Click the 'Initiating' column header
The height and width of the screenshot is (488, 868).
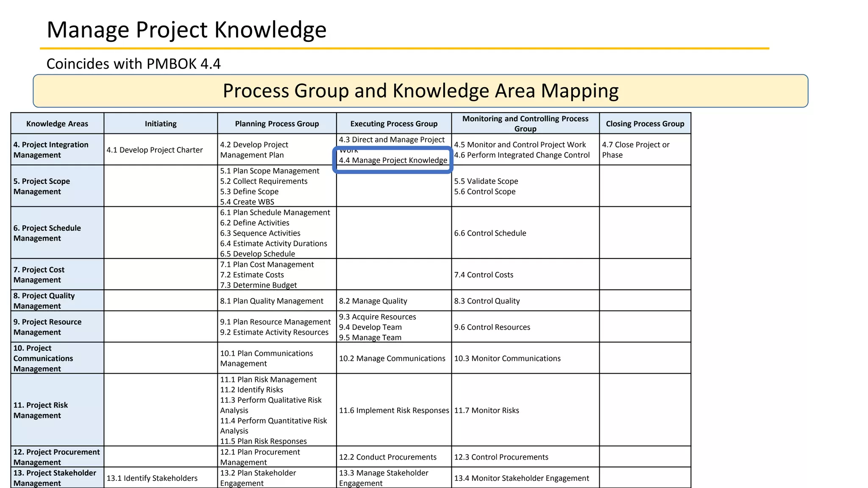161,124
